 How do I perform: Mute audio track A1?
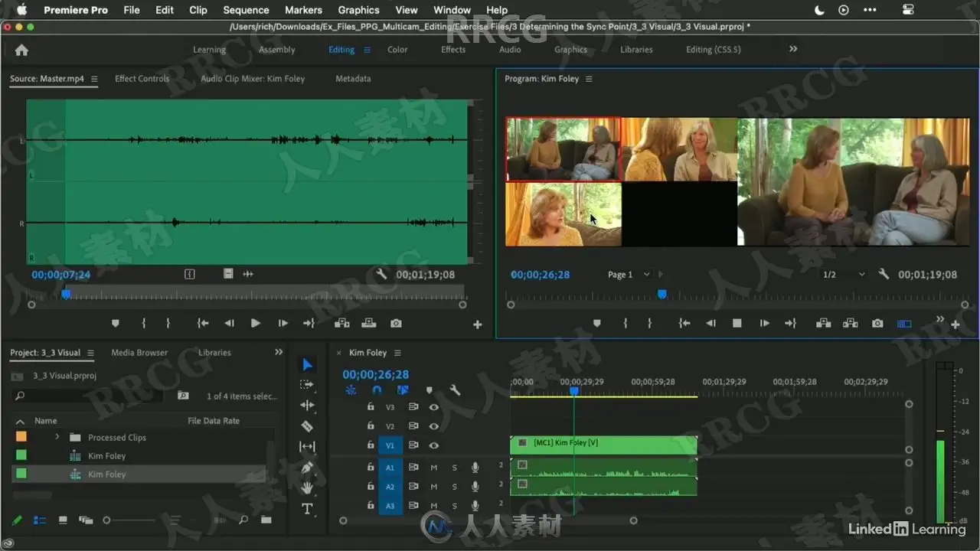433,467
